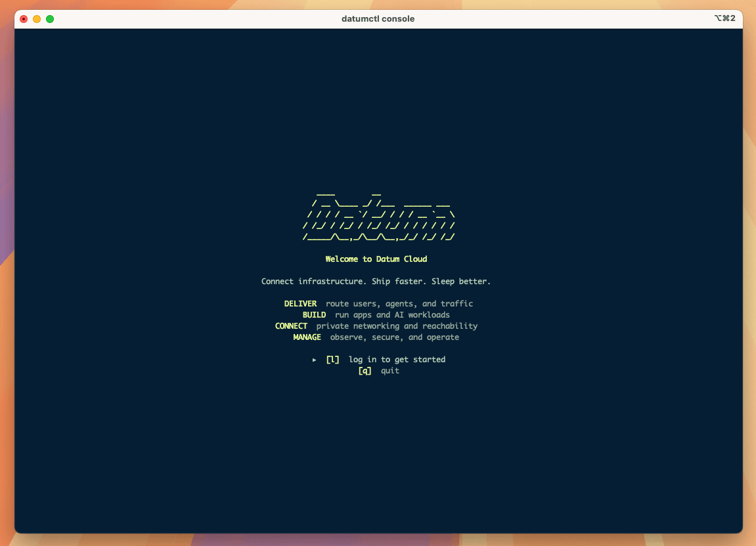The image size is (756, 546).
Task: Click 'private networking and reachability' description
Action: pyautogui.click(x=397, y=325)
